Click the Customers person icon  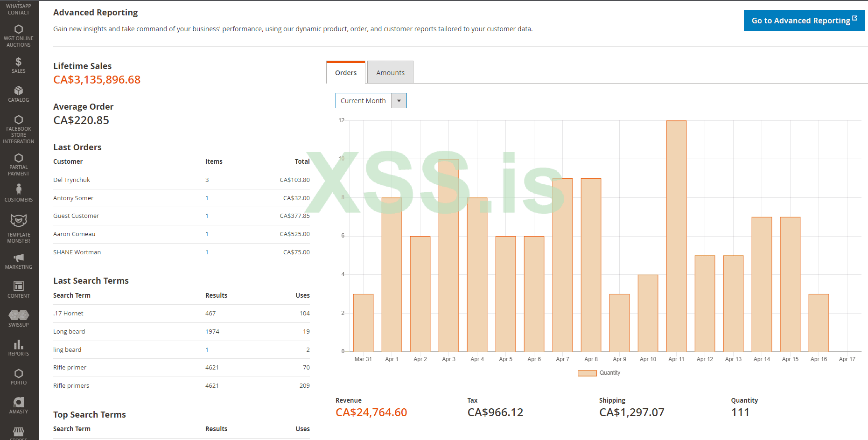point(19,192)
